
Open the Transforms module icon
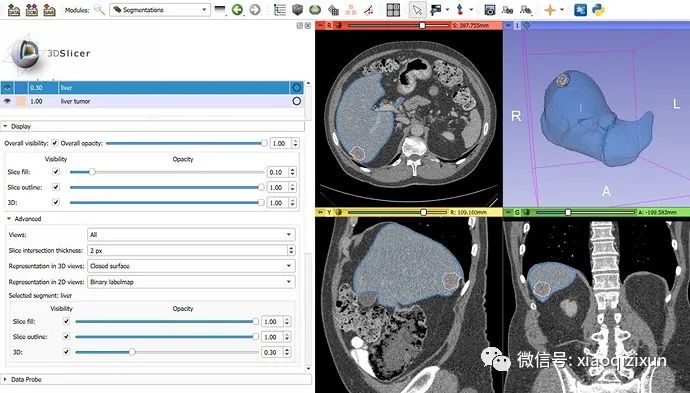click(x=333, y=10)
